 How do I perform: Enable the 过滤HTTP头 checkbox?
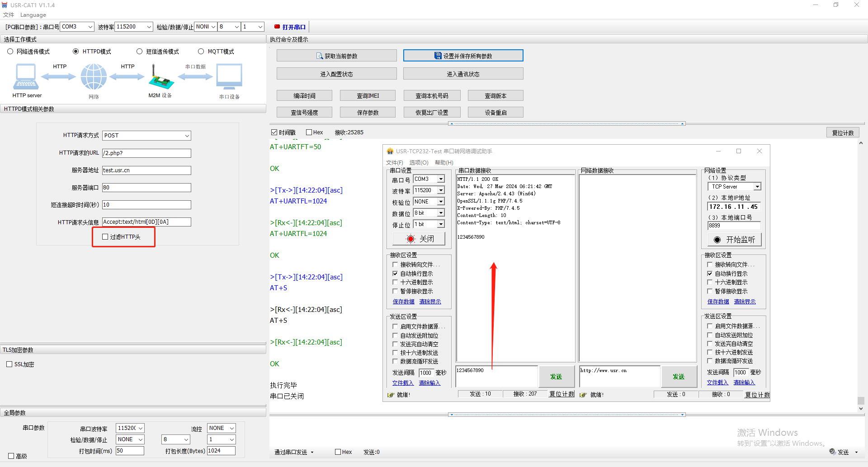(x=105, y=237)
